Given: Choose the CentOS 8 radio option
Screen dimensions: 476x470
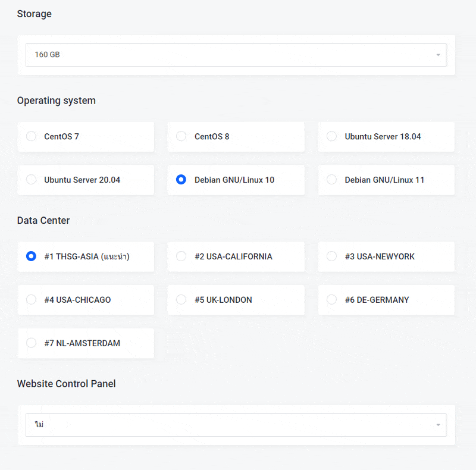Looking at the screenshot, I should click(181, 136).
